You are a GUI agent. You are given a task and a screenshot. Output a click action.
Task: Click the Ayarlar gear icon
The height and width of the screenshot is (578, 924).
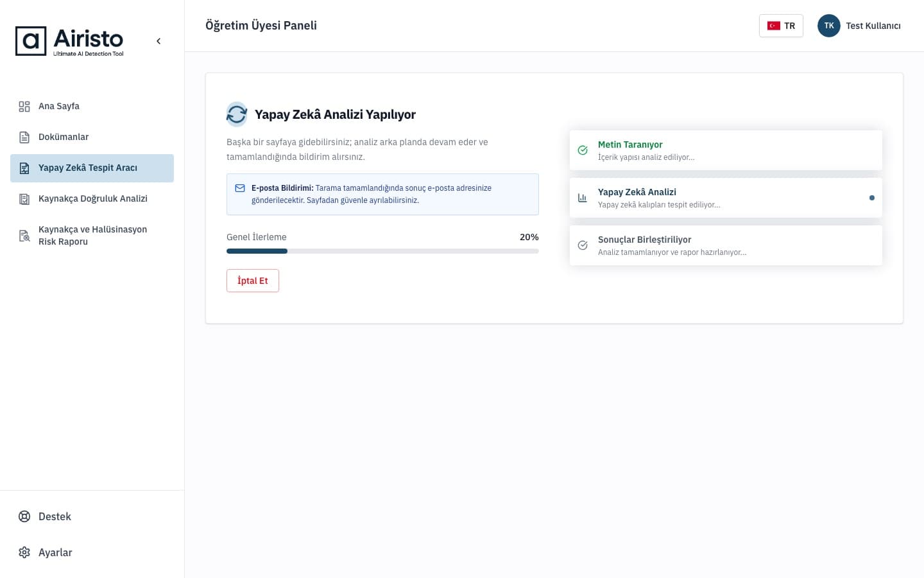click(x=24, y=552)
